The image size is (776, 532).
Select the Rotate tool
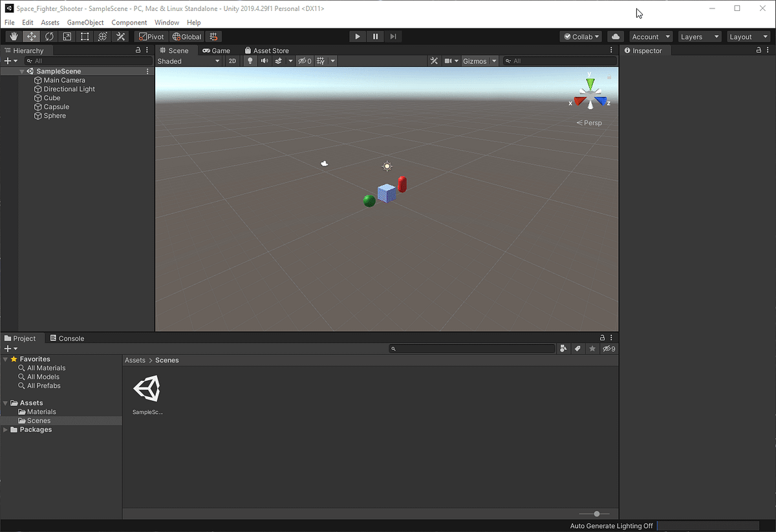click(49, 37)
